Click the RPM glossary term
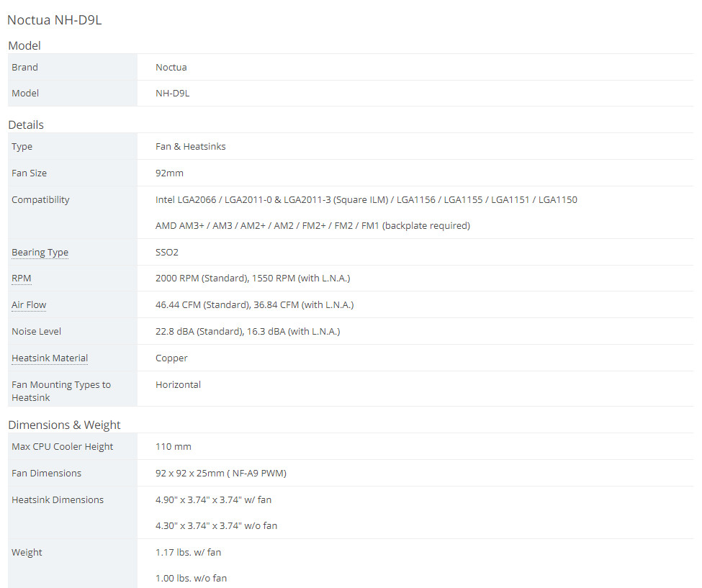 coord(22,279)
